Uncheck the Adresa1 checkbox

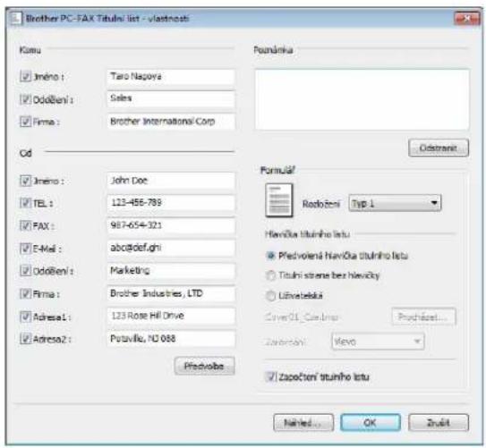pos(25,317)
